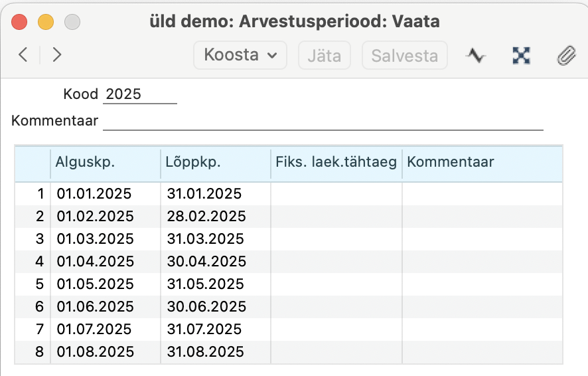Screen dimensions: 588x376
Task: Go to the next record arrow
Action: (56, 54)
